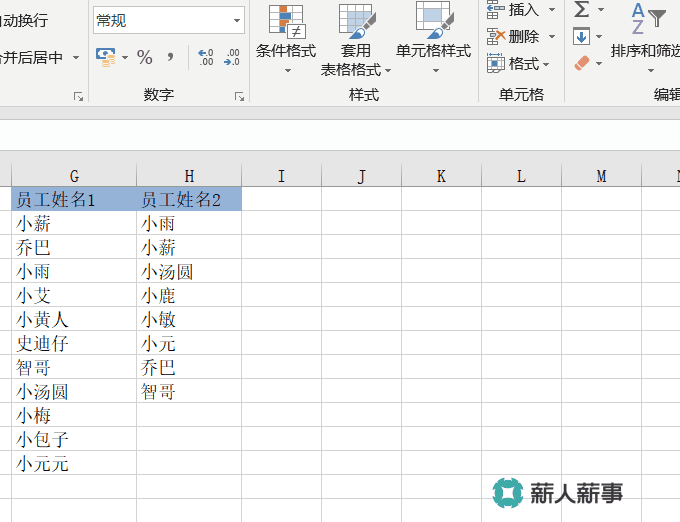This screenshot has height=522, width=680.
Task: Select cell 小鹿
Action: point(189,295)
